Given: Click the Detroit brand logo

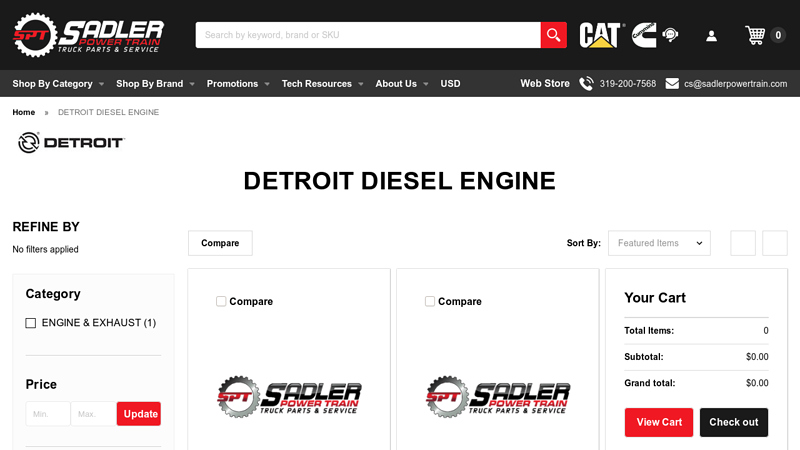Looking at the screenshot, I should [71, 142].
